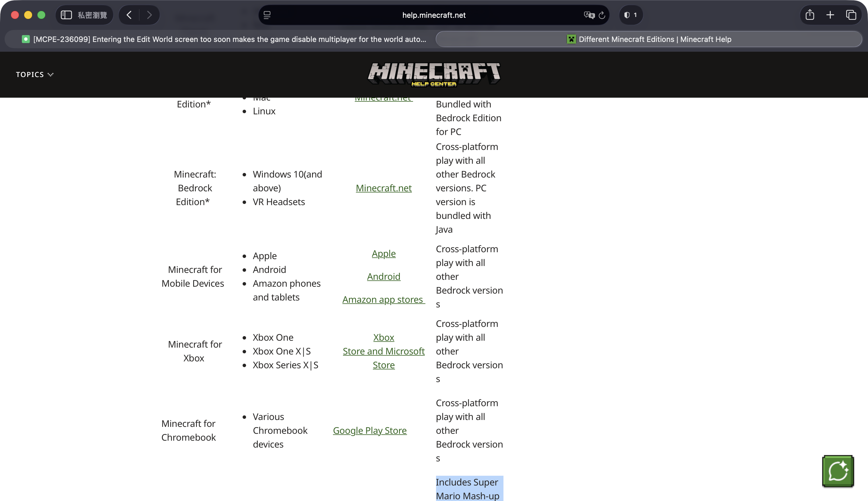Open the chat assistant widget
868x501 pixels.
pyautogui.click(x=838, y=471)
